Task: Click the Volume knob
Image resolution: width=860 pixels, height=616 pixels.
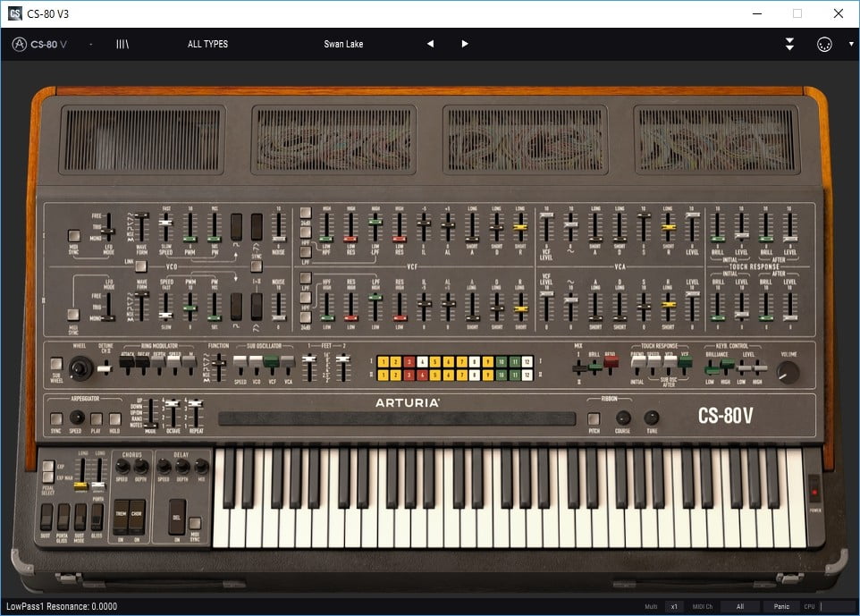Action: 788,372
